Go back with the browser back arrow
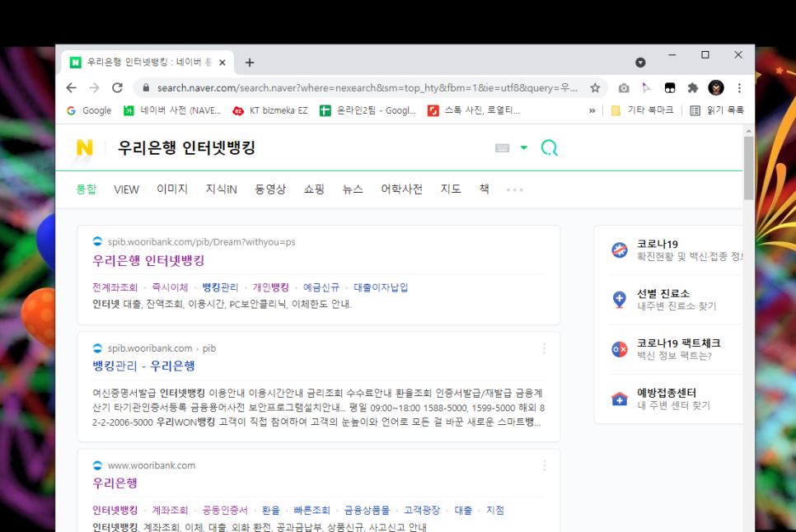Viewport: 796px width, 532px height. point(71,88)
